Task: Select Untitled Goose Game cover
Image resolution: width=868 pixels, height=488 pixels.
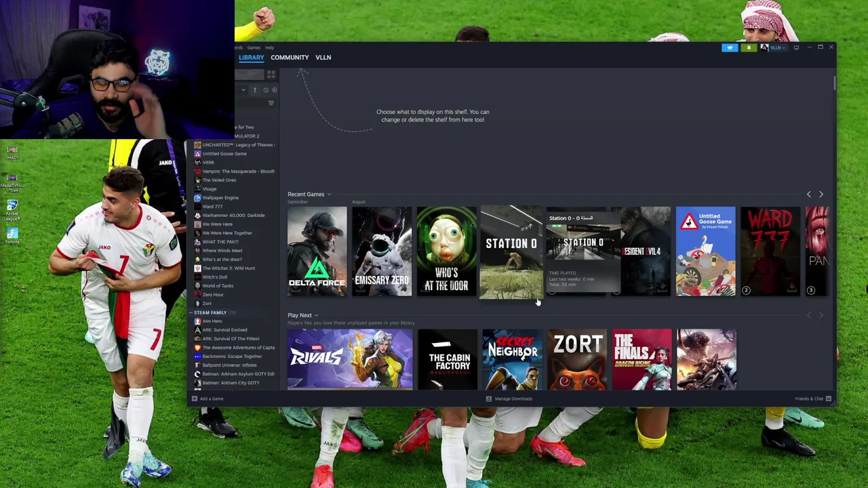Action: pos(705,251)
